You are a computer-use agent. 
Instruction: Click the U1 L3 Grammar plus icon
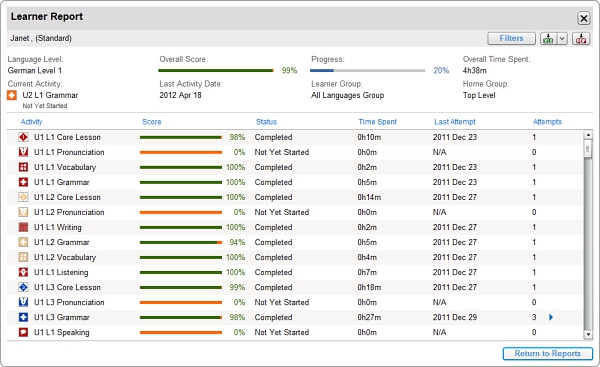23,317
